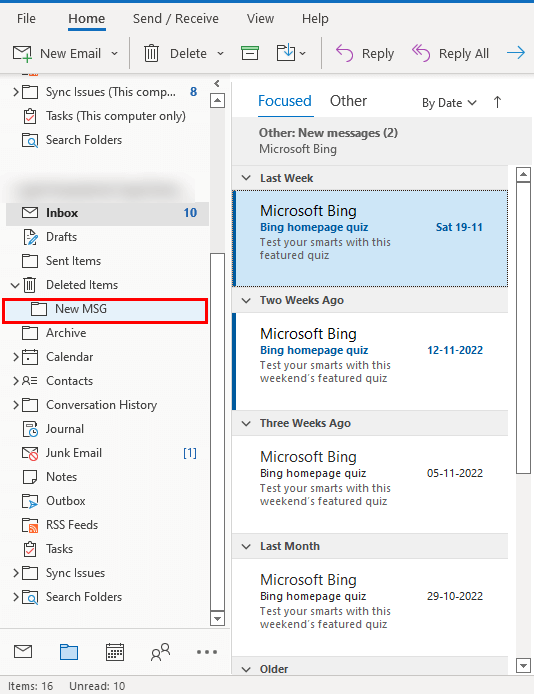Expand the Conversation History folder
Screen dimensions: 534x694
(15, 405)
